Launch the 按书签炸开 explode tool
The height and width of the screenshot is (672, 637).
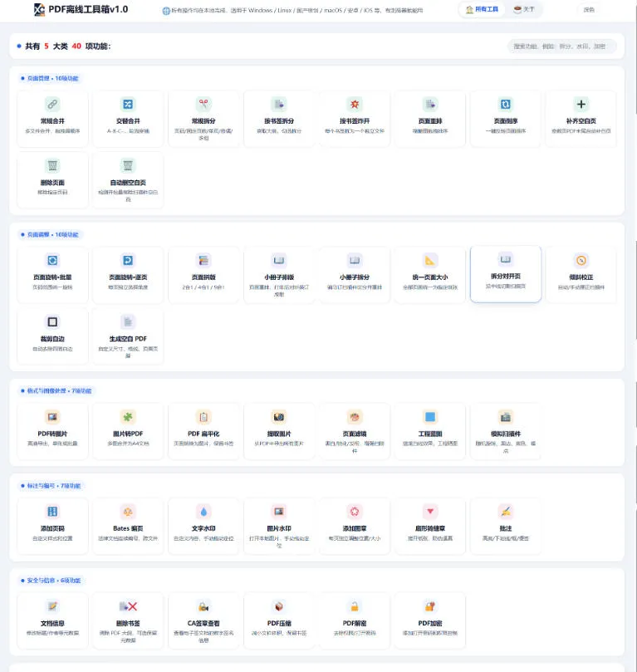click(x=355, y=119)
